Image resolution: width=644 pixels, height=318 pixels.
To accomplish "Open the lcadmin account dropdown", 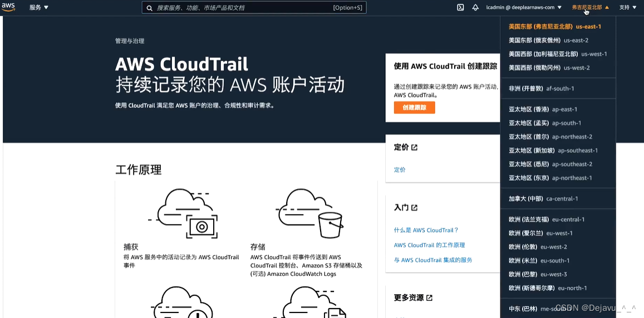I will point(524,7).
